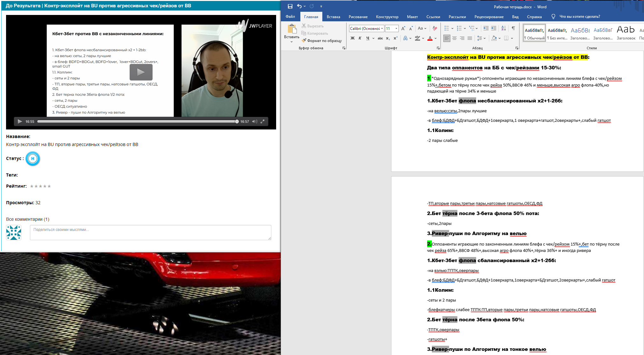644x355 pixels.
Task: Enter fullscreen in the video player
Action: click(262, 122)
